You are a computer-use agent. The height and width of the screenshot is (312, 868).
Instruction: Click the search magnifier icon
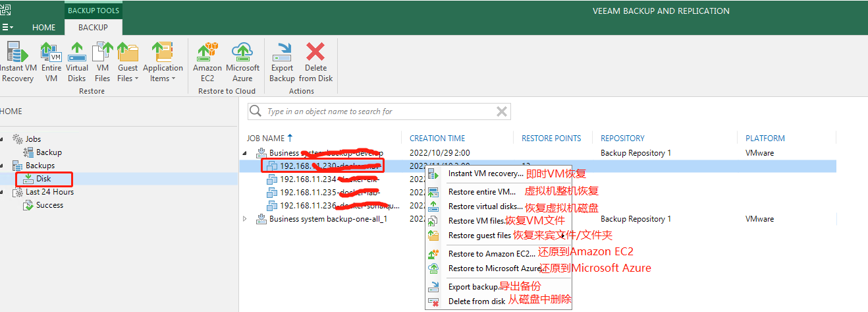pos(257,111)
